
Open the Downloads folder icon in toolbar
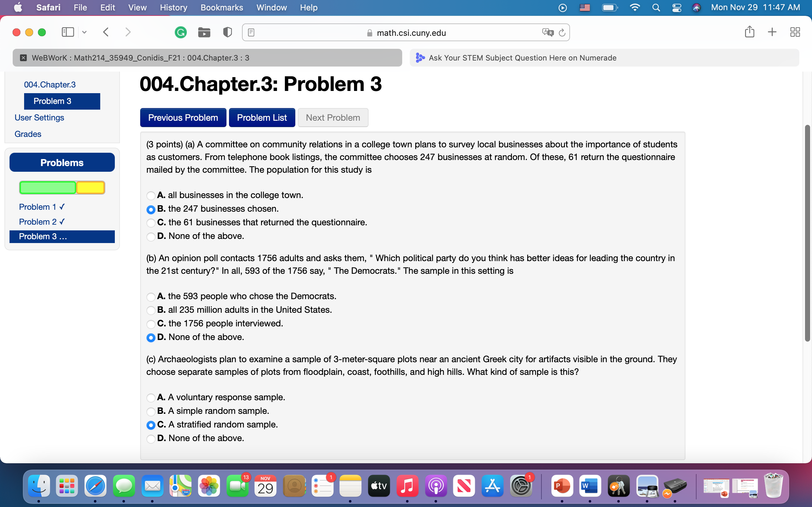coord(204,32)
